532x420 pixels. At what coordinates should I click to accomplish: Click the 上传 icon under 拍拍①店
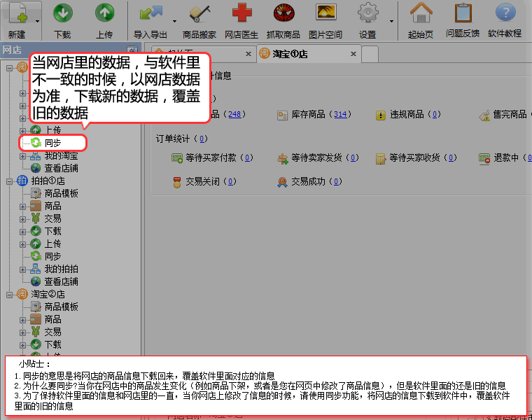pyautogui.click(x=36, y=244)
